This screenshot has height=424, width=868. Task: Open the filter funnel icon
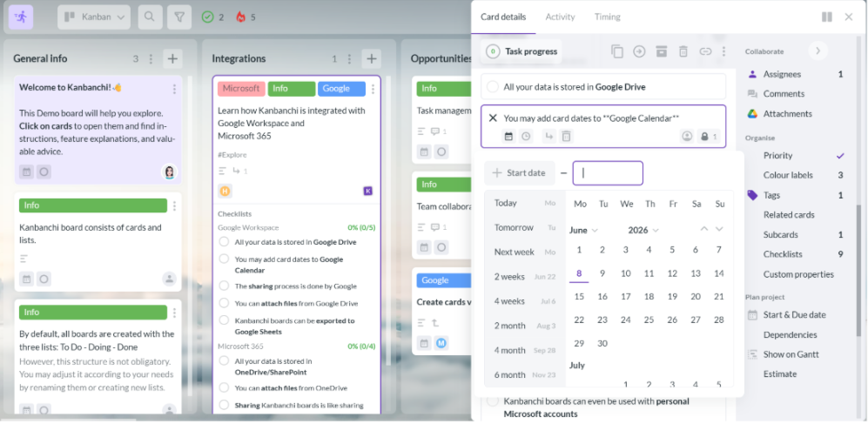pyautogui.click(x=179, y=17)
